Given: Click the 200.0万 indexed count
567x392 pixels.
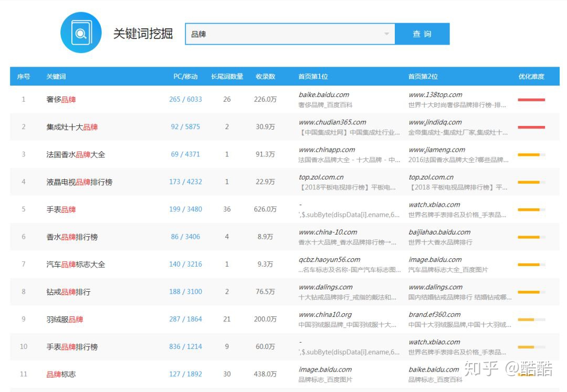Looking at the screenshot, I should pyautogui.click(x=266, y=319).
